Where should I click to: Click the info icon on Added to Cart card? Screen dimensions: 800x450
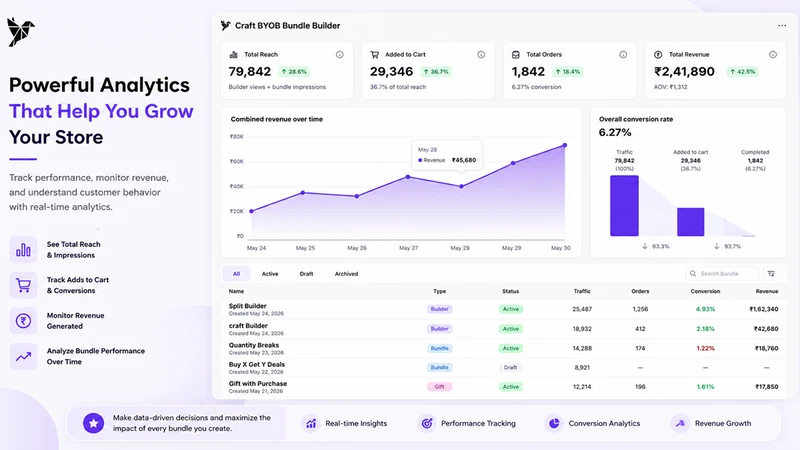pyautogui.click(x=481, y=55)
